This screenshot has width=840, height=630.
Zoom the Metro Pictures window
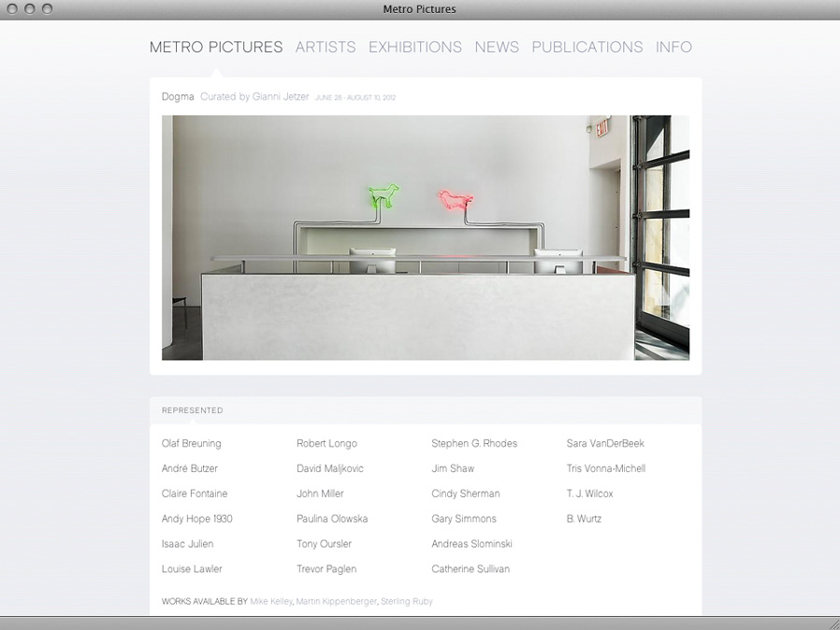point(47,9)
